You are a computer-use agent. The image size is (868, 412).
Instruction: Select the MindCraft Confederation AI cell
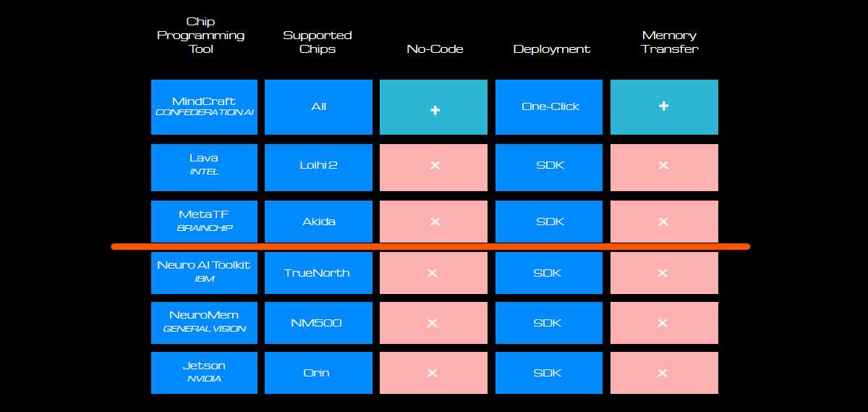point(204,107)
